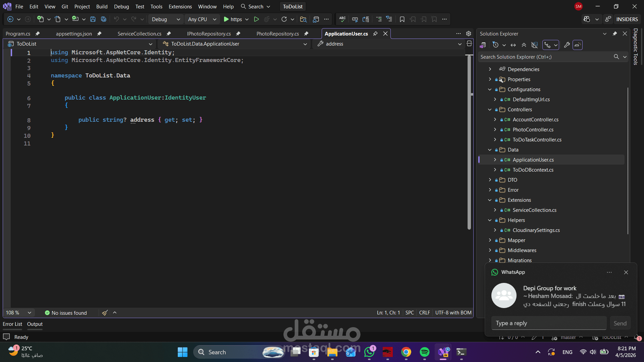Open the Debug configuration dropdown
The image size is (644, 362).
point(166,19)
